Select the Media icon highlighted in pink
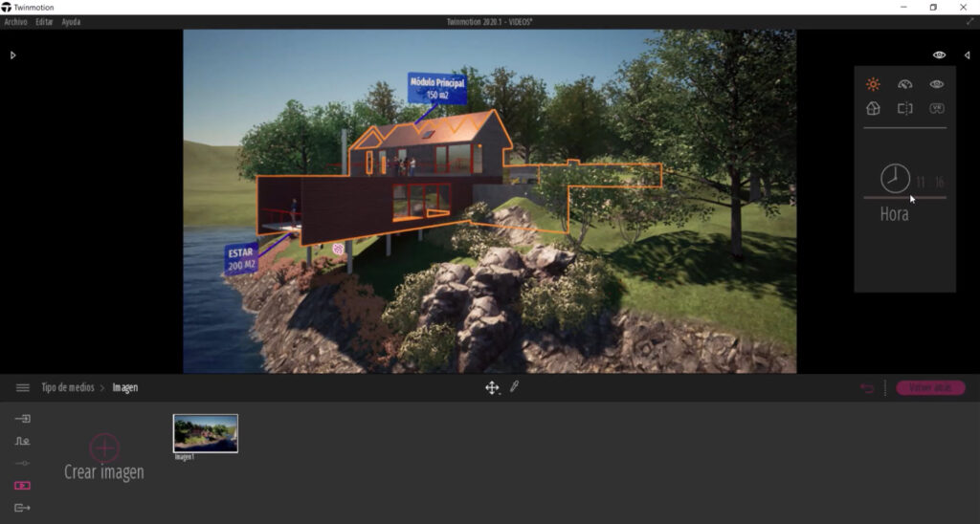The width and height of the screenshot is (980, 524). tap(23, 486)
